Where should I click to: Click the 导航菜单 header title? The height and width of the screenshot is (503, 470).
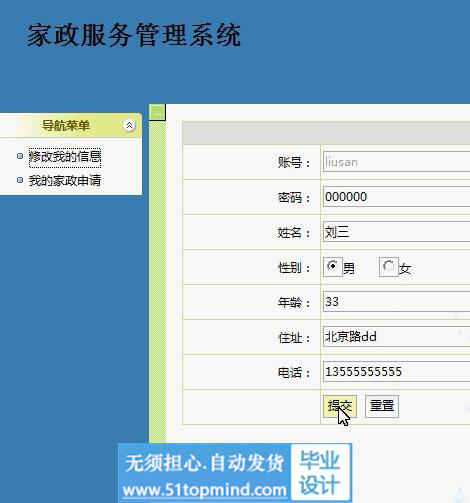(x=66, y=126)
